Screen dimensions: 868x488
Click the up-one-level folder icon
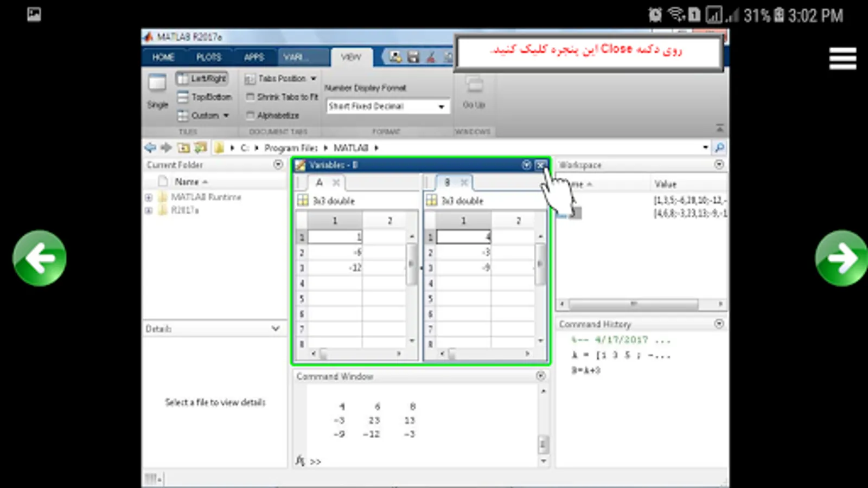184,147
